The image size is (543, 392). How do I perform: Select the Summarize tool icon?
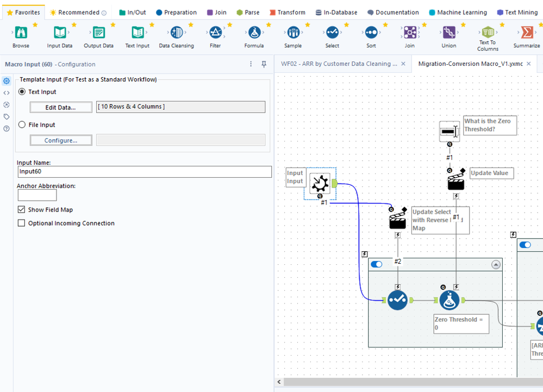(526, 33)
